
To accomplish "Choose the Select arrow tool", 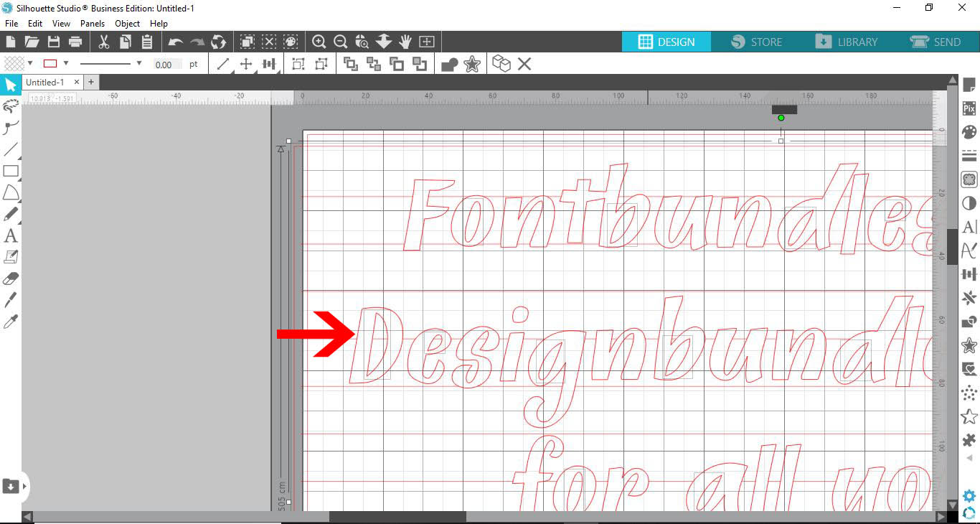I will (x=11, y=85).
